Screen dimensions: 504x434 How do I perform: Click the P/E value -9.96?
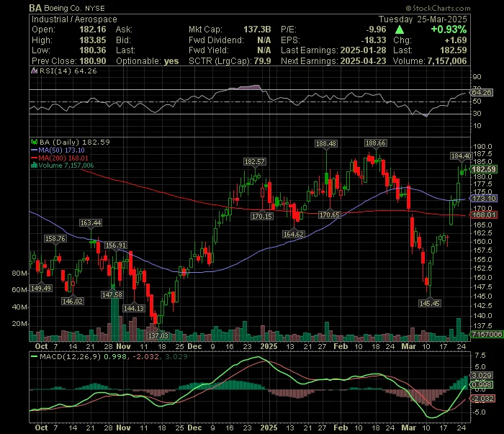coord(376,30)
